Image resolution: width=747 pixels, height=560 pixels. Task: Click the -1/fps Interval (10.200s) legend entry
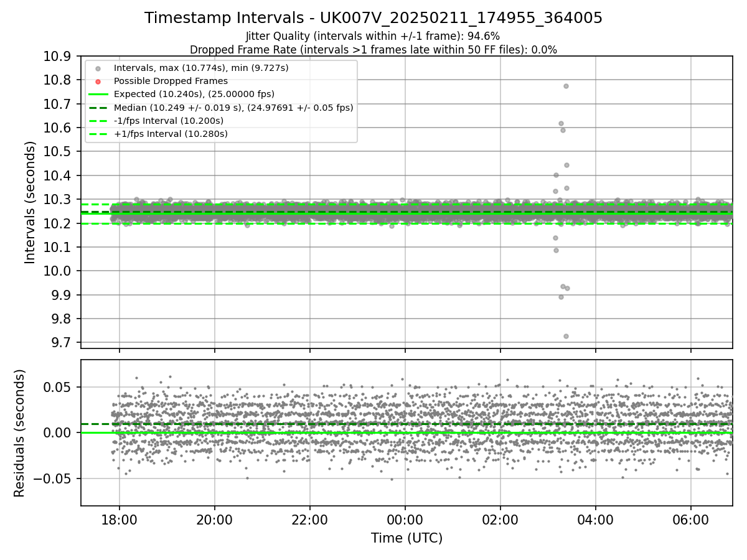[169, 121]
